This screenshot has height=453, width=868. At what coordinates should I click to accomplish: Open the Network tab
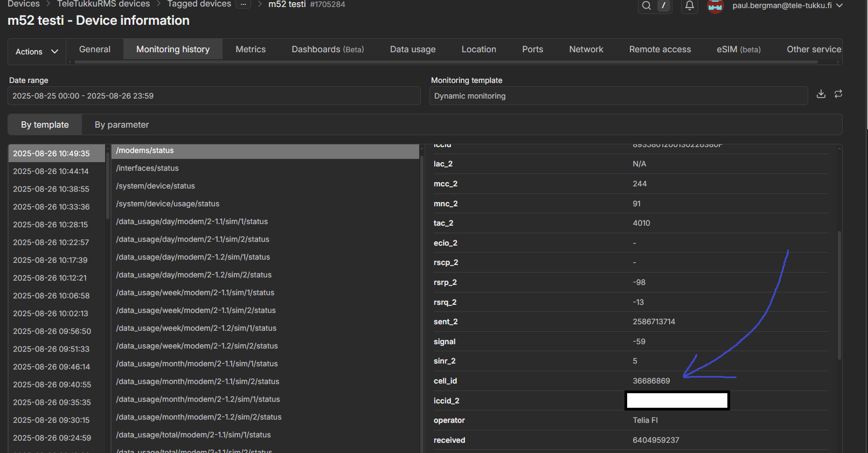pos(586,49)
